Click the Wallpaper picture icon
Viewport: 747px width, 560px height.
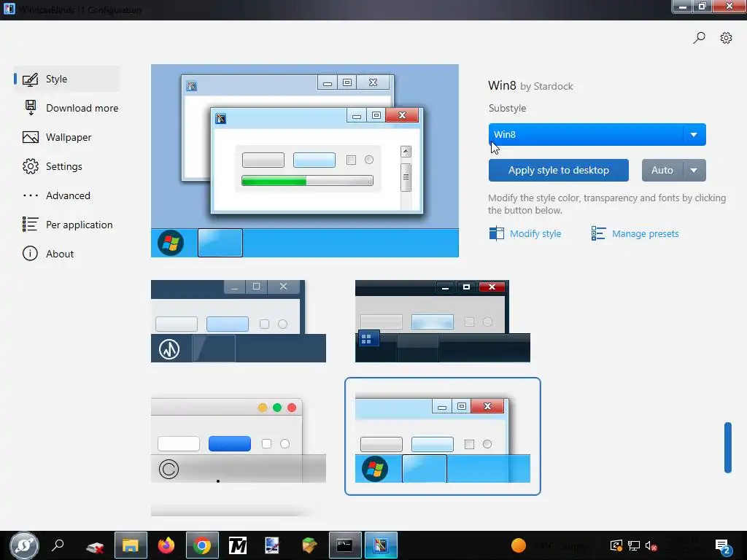point(31,137)
